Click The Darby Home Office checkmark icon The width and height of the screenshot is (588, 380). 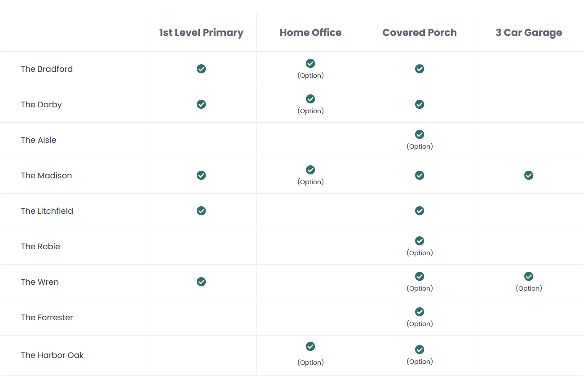(x=310, y=99)
